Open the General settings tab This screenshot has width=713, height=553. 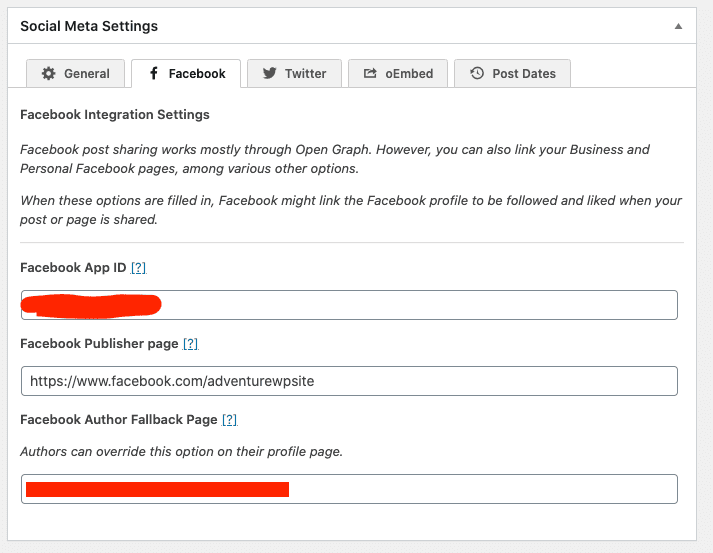coord(75,73)
